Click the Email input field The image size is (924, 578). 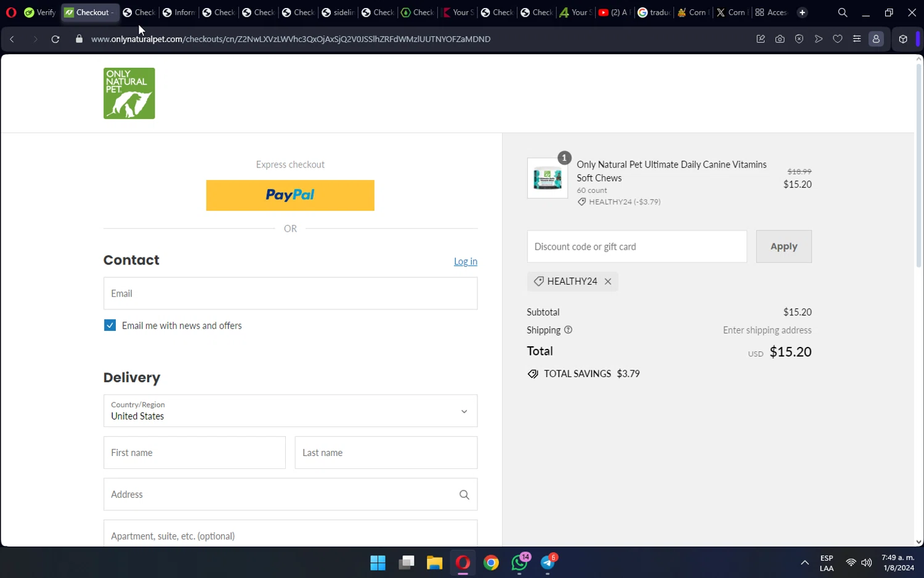290,293
